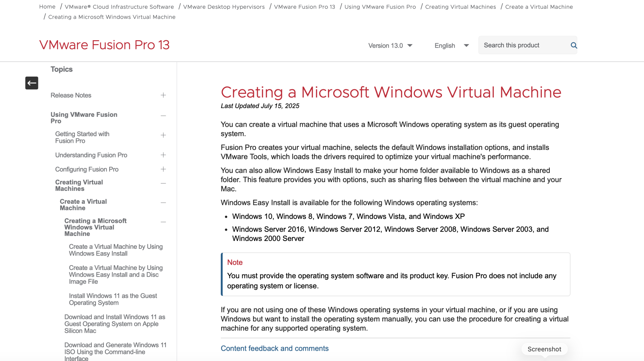The width and height of the screenshot is (644, 361).
Task: Open the Version 13.0 dropdown
Action: click(390, 46)
